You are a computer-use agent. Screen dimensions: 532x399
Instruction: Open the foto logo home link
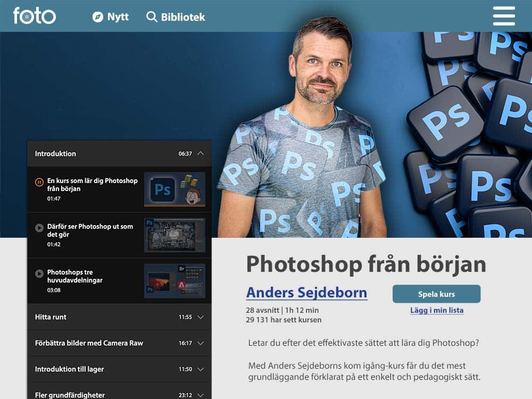click(x=34, y=16)
